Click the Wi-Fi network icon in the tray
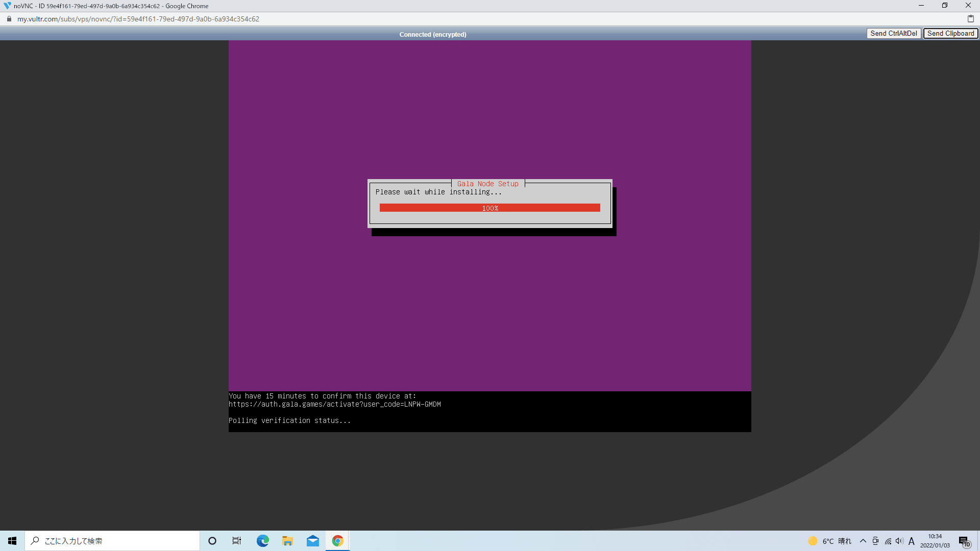The image size is (980, 551). coord(888,541)
